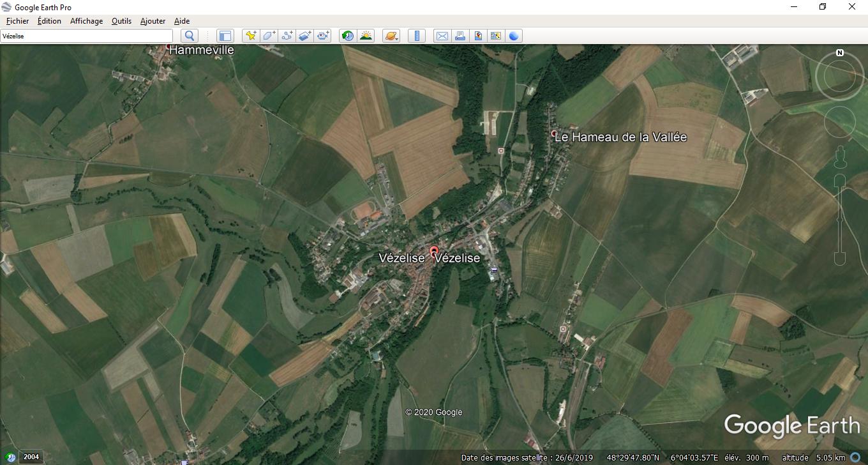Click the red Vézelise placemark pin
Image resolution: width=868 pixels, height=465 pixels.
point(434,252)
